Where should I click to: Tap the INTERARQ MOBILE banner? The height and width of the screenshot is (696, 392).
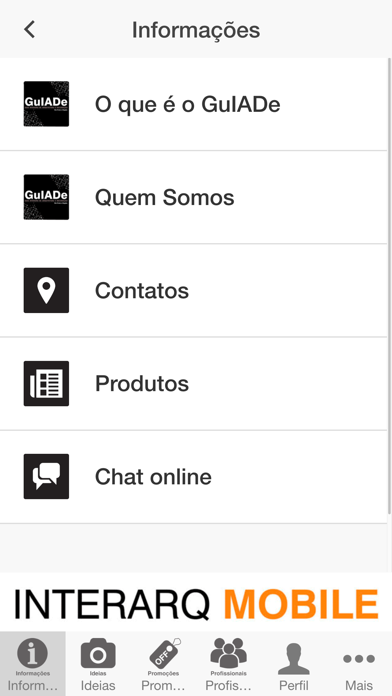tap(196, 602)
